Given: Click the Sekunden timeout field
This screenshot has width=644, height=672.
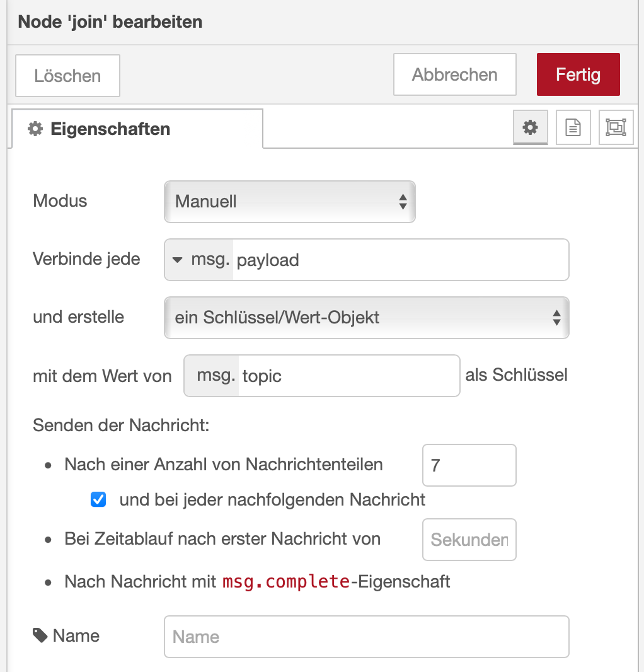Looking at the screenshot, I should 469,540.
